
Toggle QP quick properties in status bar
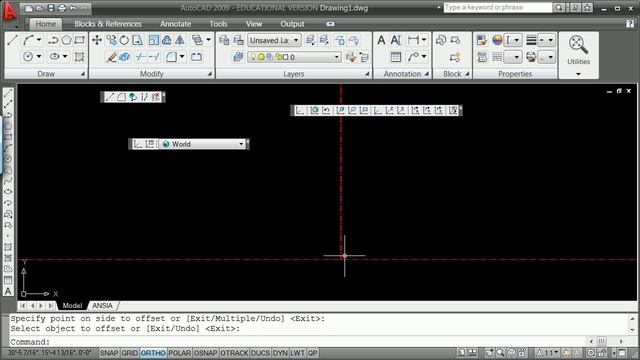312,353
